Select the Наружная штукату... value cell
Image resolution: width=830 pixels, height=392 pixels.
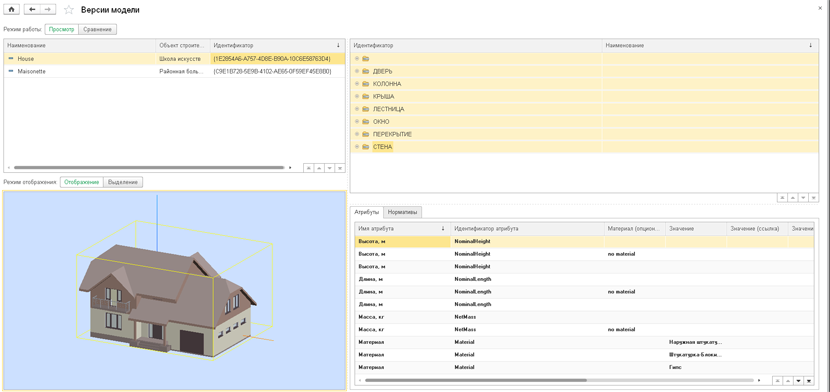coord(696,342)
